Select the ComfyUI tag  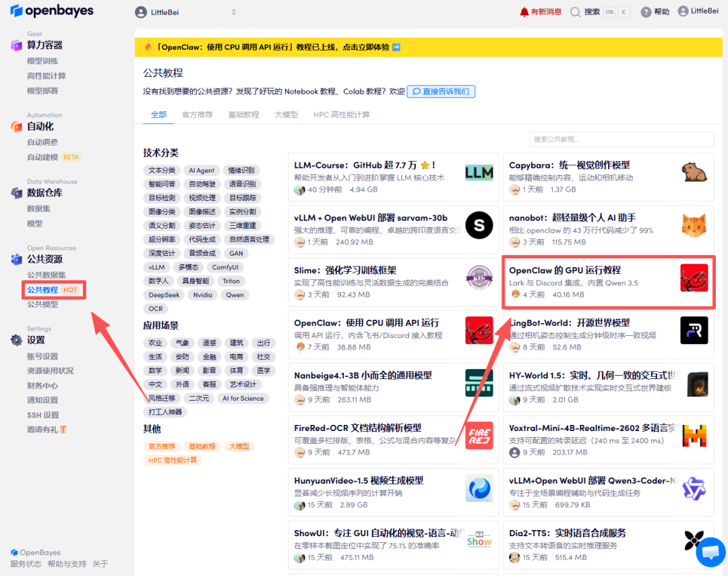[225, 267]
